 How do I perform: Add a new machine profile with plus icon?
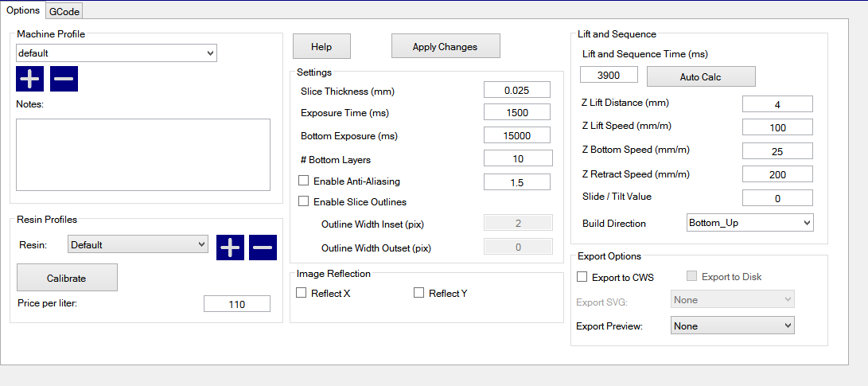coord(30,79)
